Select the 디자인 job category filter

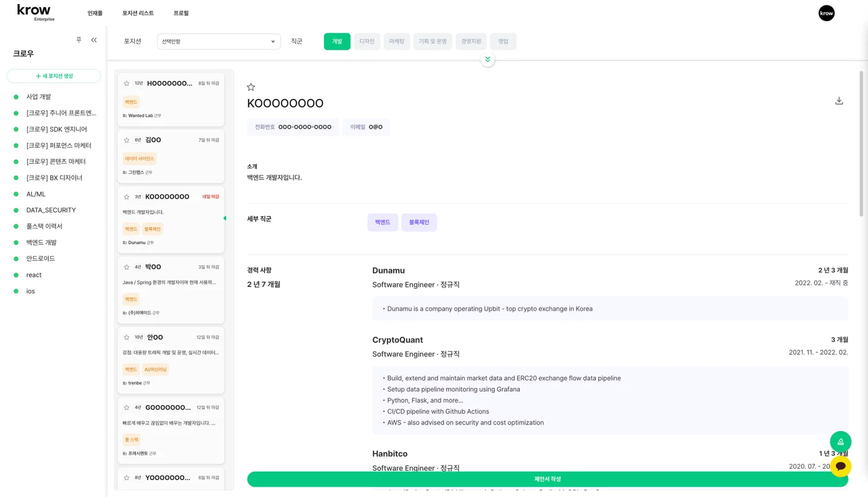(367, 42)
